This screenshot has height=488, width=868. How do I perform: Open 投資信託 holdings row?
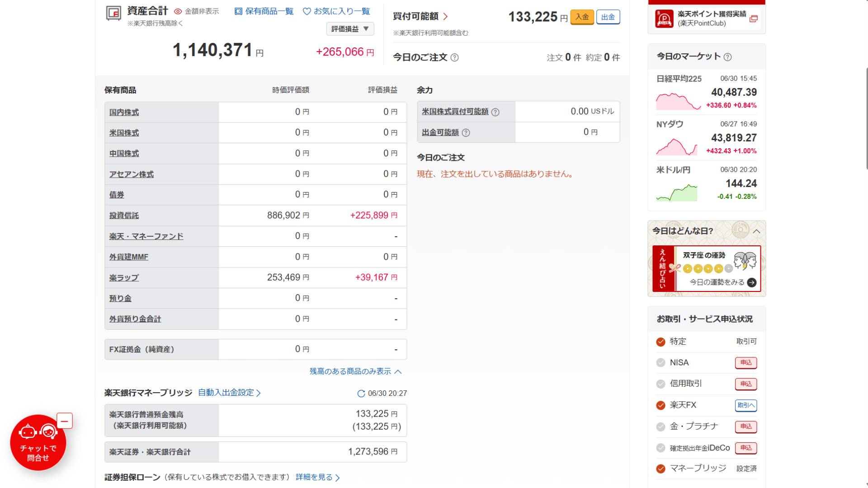point(124,216)
